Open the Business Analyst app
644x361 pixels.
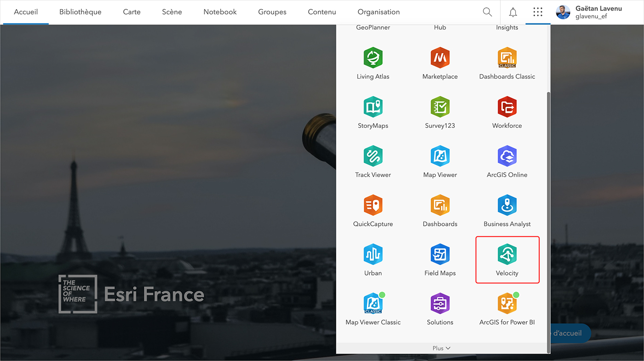[507, 211]
